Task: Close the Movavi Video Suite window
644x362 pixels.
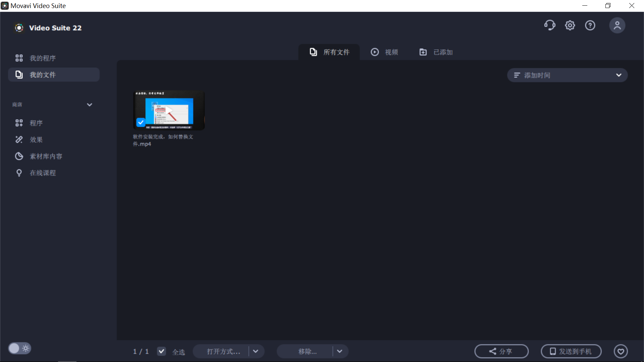Action: point(632,6)
